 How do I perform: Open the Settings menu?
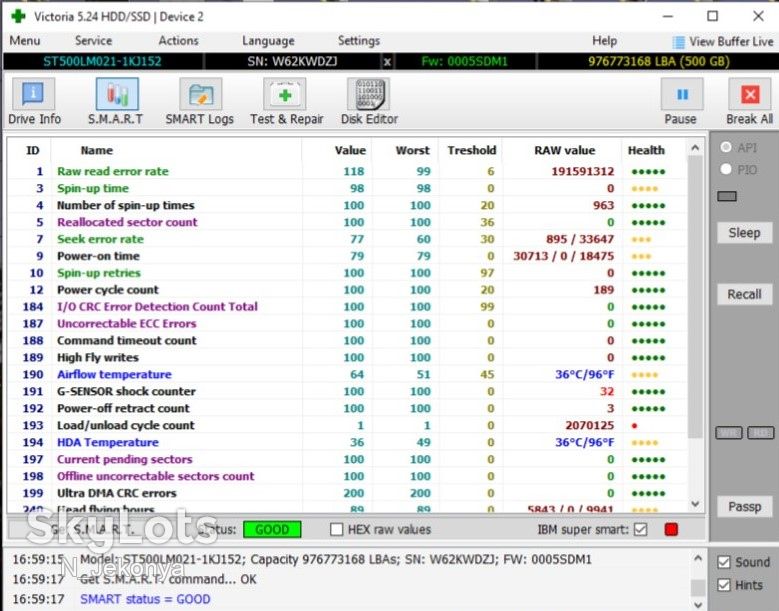[x=359, y=41]
